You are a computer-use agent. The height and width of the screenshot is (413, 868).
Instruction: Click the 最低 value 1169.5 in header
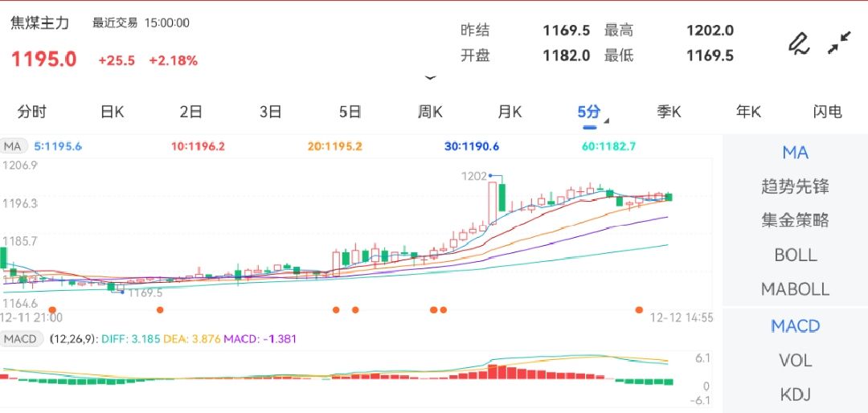coord(710,55)
